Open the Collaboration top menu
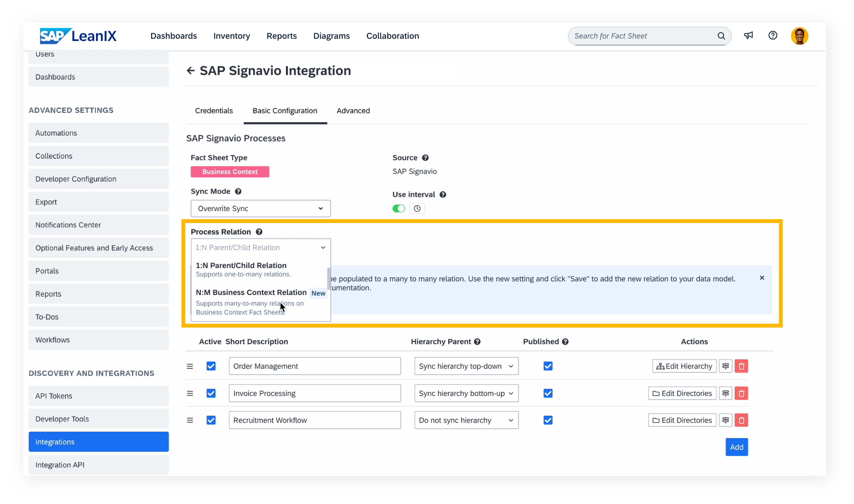The width and height of the screenshot is (854, 504). 393,36
